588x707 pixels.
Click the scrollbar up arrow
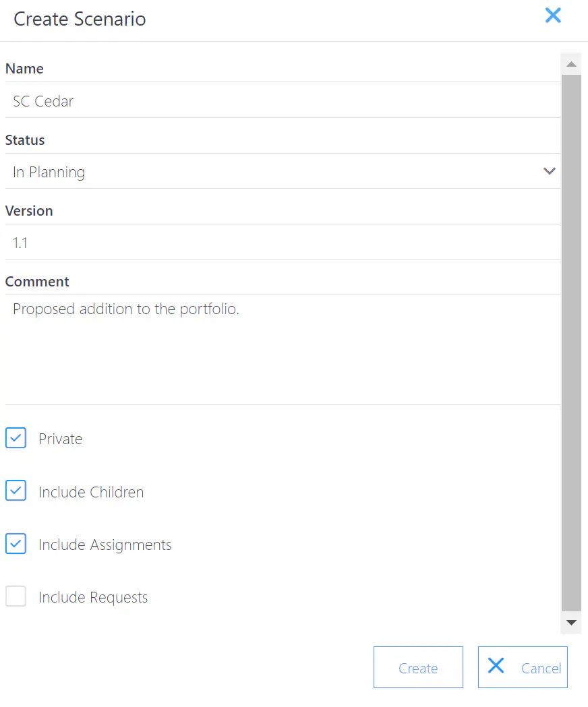(571, 64)
